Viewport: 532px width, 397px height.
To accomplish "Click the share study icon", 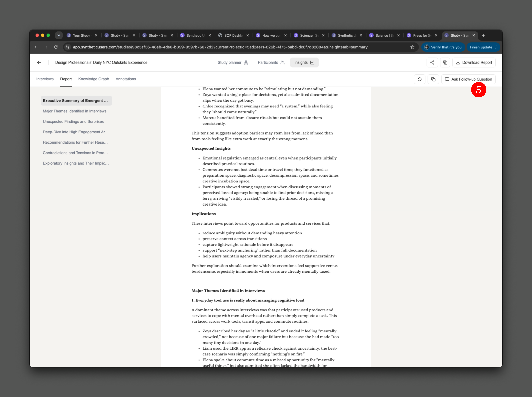I will [432, 62].
